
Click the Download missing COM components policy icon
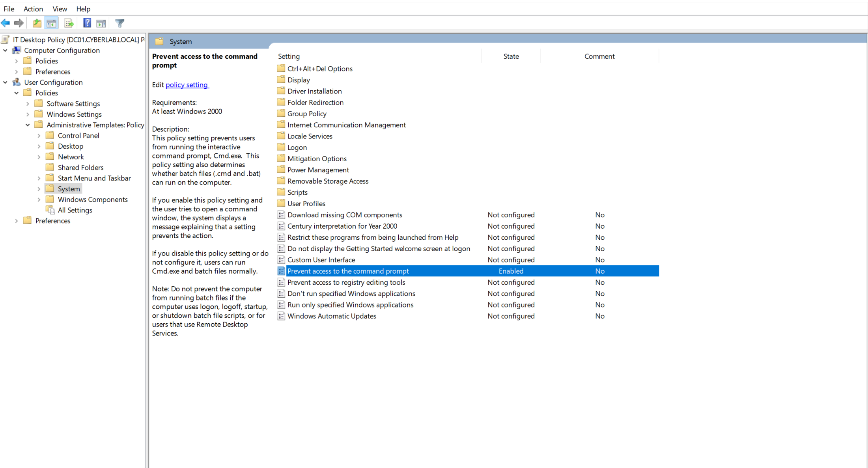(281, 215)
